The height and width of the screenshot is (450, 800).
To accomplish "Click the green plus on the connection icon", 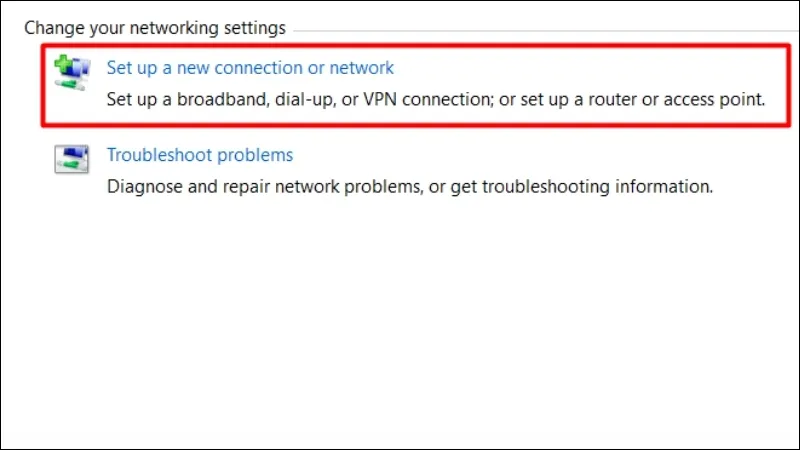I will click(64, 65).
